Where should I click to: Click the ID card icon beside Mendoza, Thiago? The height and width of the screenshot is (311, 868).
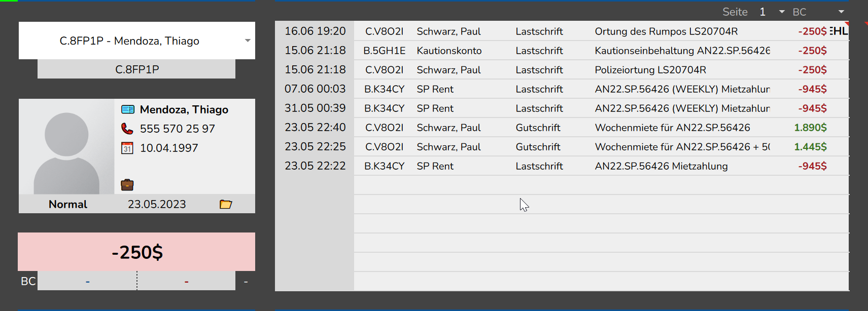click(128, 109)
